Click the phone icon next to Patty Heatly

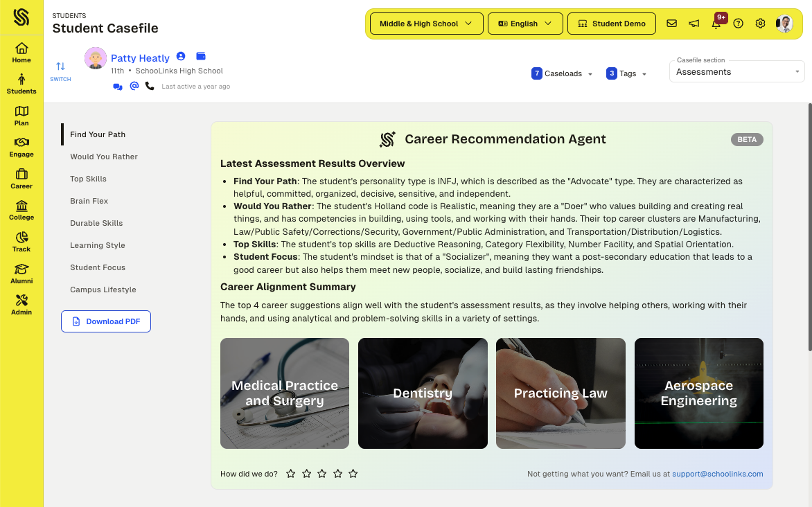pyautogui.click(x=150, y=86)
